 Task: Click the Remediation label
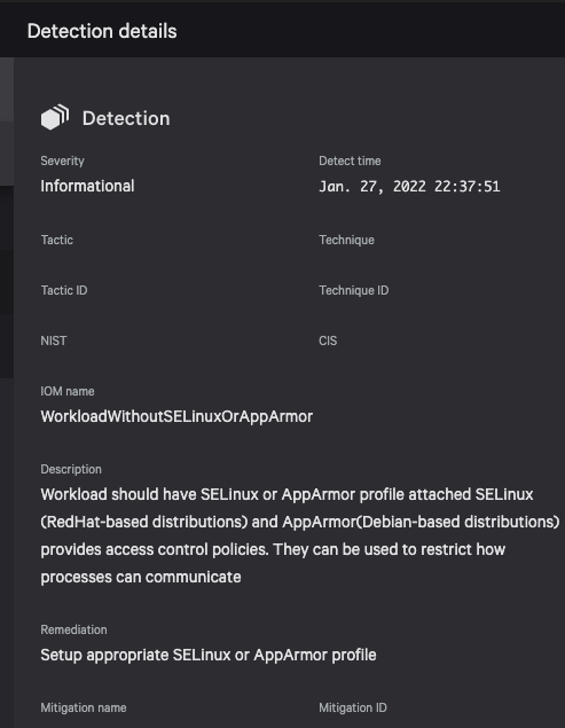click(74, 630)
